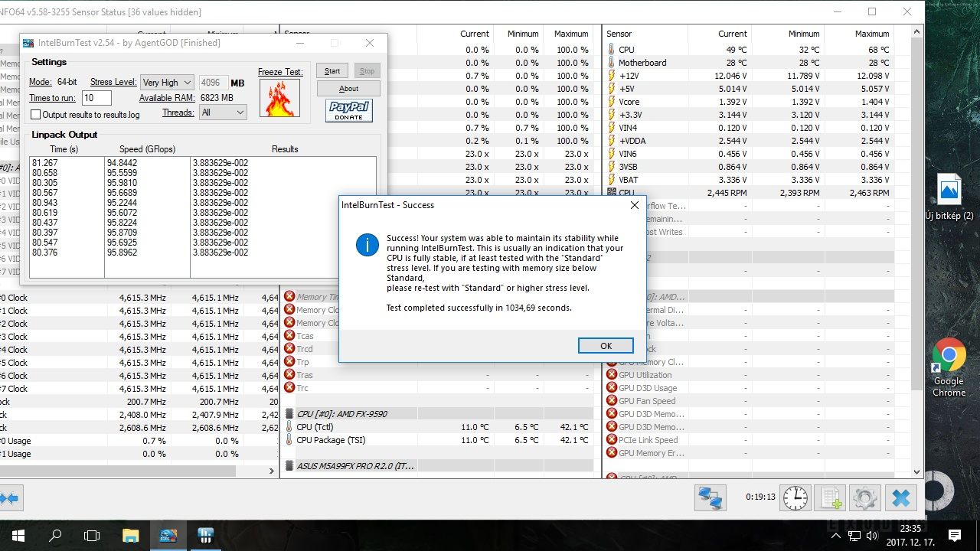
Task: Click Speed value 95.9810 in Linpack Output
Action: pyautogui.click(x=122, y=183)
